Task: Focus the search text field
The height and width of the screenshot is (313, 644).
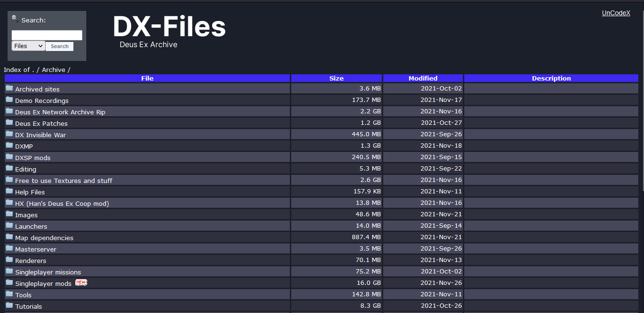Action: tap(47, 35)
